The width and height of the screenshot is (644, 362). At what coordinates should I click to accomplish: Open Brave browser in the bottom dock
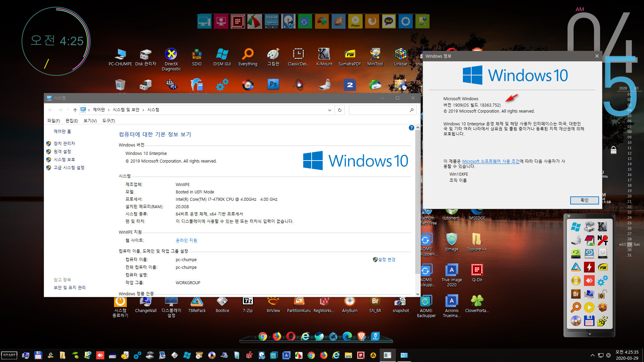click(x=361, y=336)
